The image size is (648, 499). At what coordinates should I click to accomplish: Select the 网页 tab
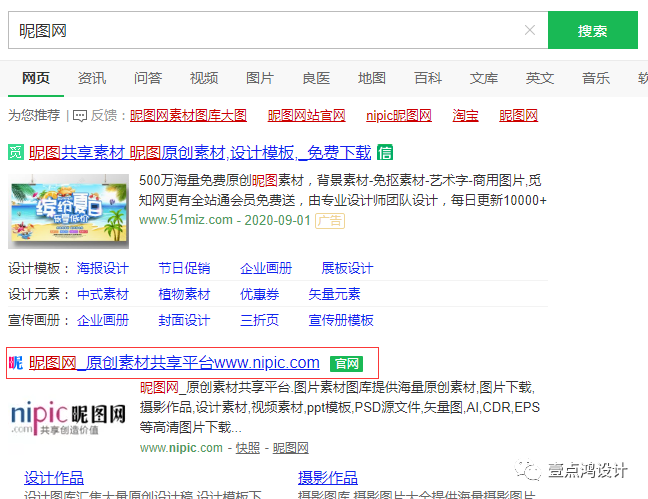coord(36,78)
